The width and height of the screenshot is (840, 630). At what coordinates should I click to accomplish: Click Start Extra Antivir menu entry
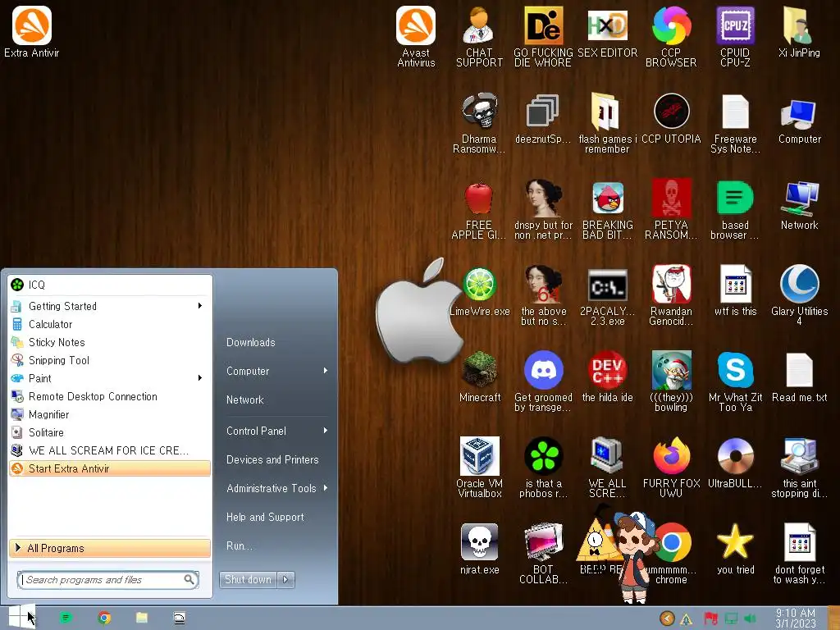(110, 468)
